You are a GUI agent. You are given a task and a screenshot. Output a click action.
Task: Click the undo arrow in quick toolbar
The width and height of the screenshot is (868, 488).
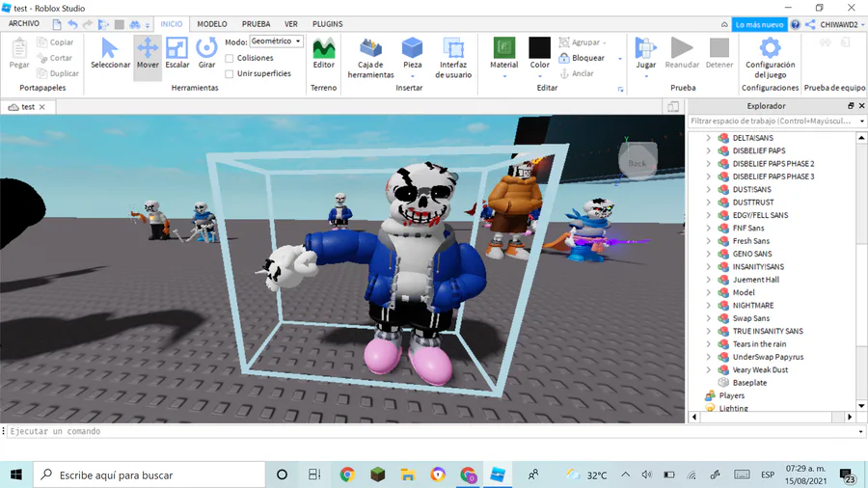coord(72,24)
